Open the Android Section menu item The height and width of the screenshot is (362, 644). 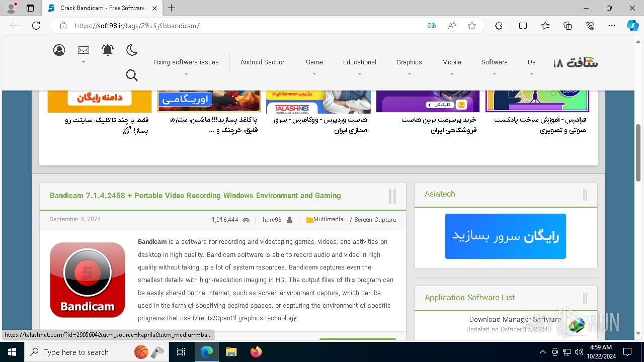[x=263, y=62]
